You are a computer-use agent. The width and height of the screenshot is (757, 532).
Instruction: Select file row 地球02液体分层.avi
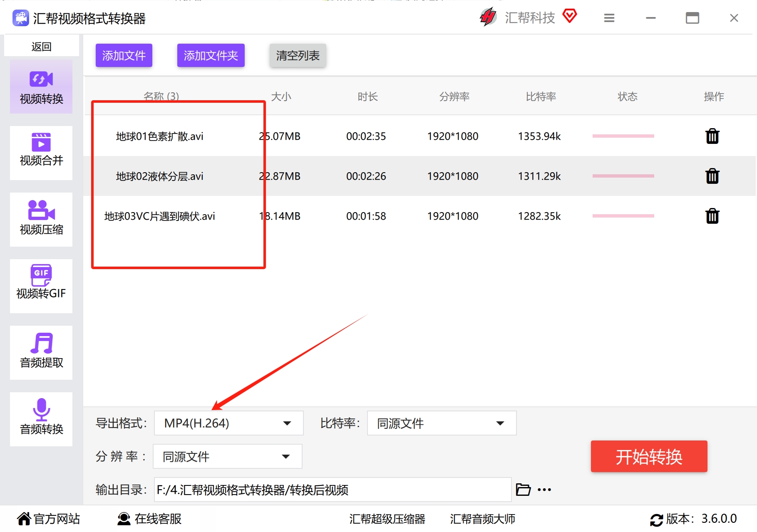coord(420,176)
